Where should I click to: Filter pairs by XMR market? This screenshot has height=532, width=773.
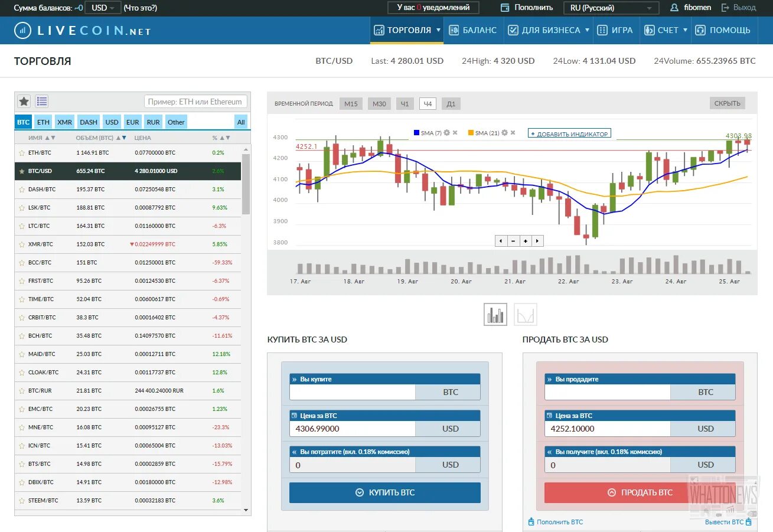(65, 122)
